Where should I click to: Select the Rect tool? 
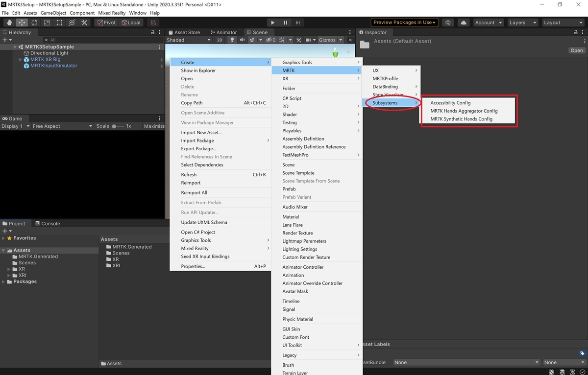pos(59,23)
